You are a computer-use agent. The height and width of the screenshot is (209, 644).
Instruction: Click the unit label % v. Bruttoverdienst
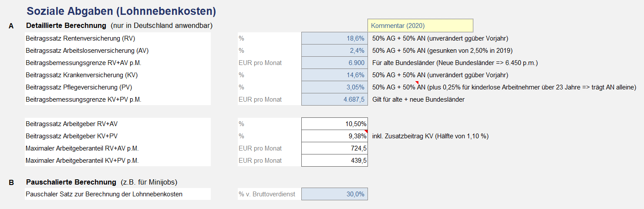point(267,194)
